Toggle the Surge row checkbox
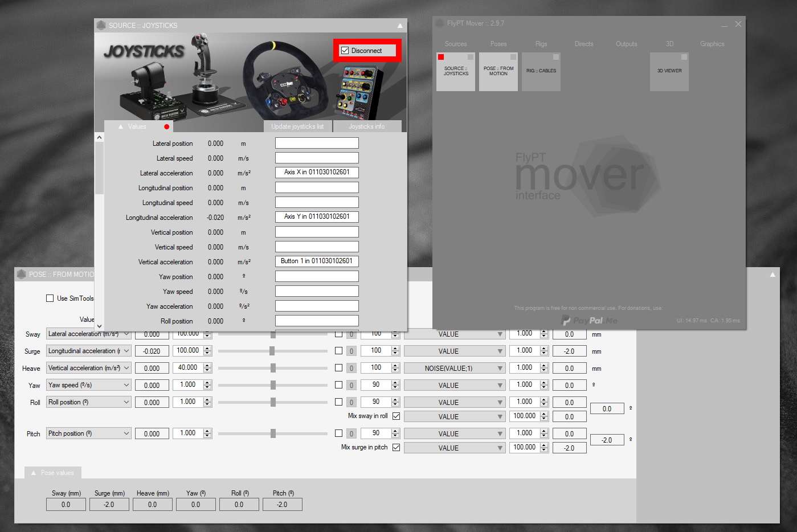797x532 pixels. (338, 351)
